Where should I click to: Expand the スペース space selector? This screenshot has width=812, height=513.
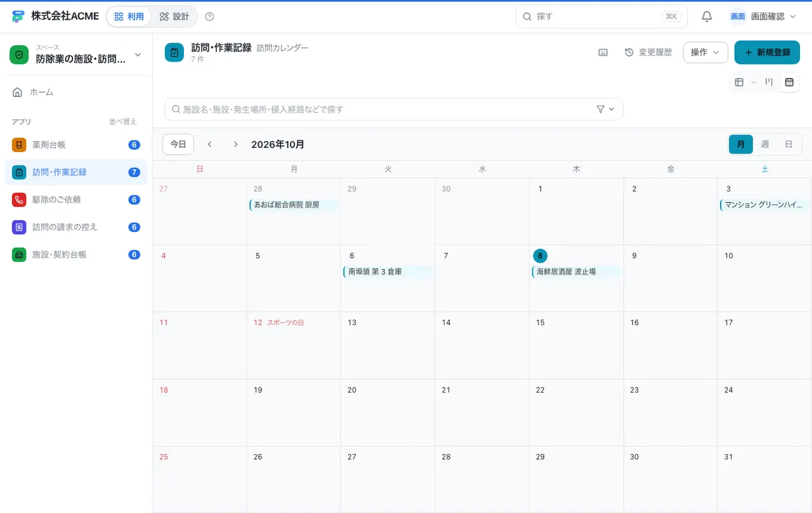pyautogui.click(x=76, y=55)
